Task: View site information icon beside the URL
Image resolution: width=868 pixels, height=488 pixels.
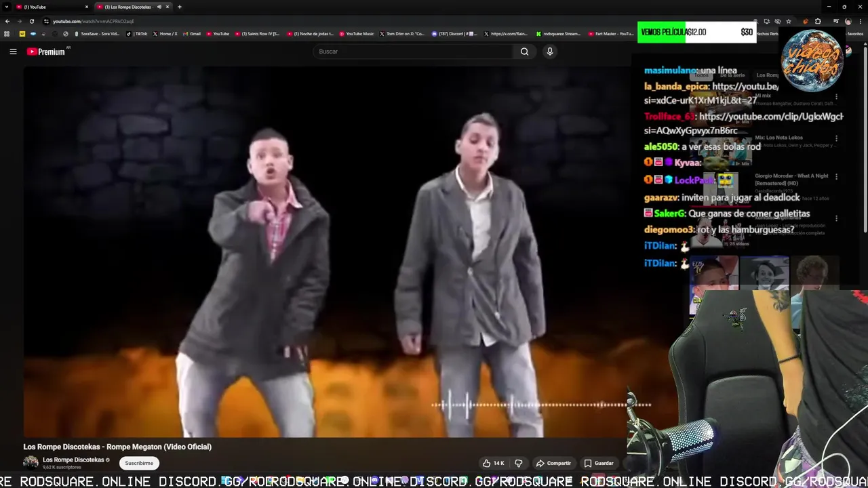Action: tap(46, 21)
